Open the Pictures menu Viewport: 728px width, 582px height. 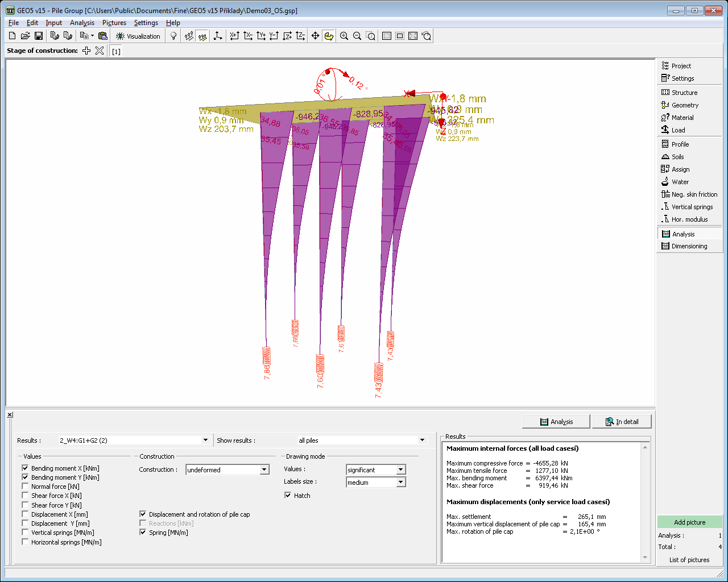[x=114, y=23]
